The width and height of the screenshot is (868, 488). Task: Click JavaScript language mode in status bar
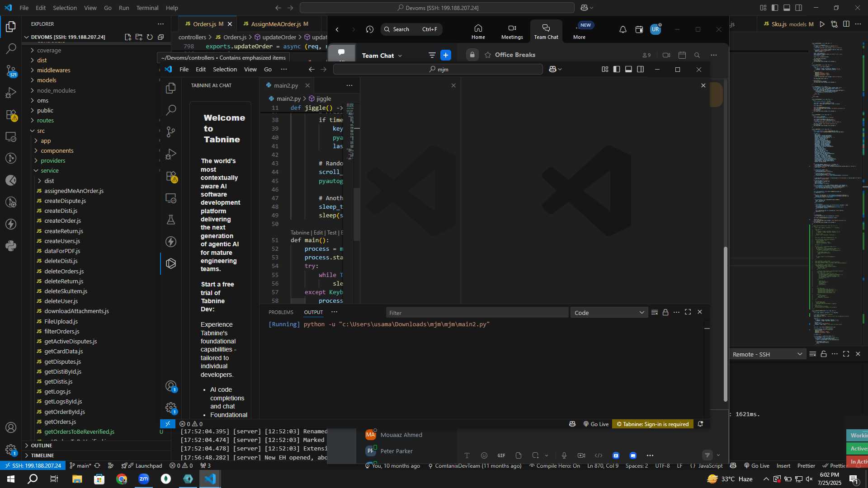click(x=710, y=466)
